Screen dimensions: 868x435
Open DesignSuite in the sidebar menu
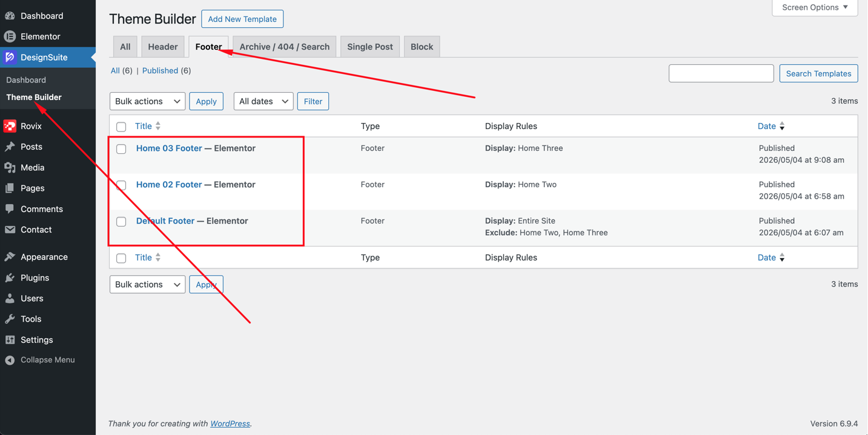pyautogui.click(x=48, y=57)
